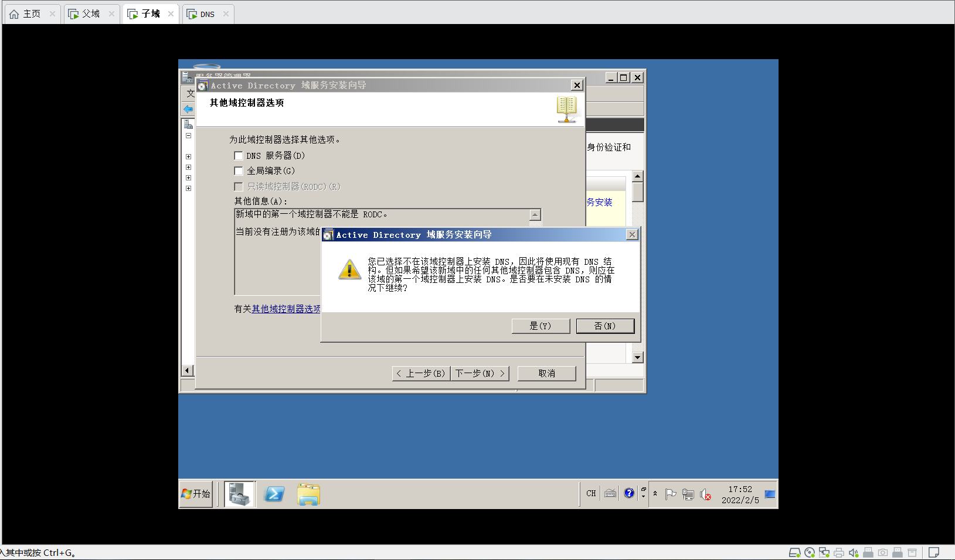Close the DNS warning message box
Image resolution: width=955 pixels, height=560 pixels.
(632, 234)
